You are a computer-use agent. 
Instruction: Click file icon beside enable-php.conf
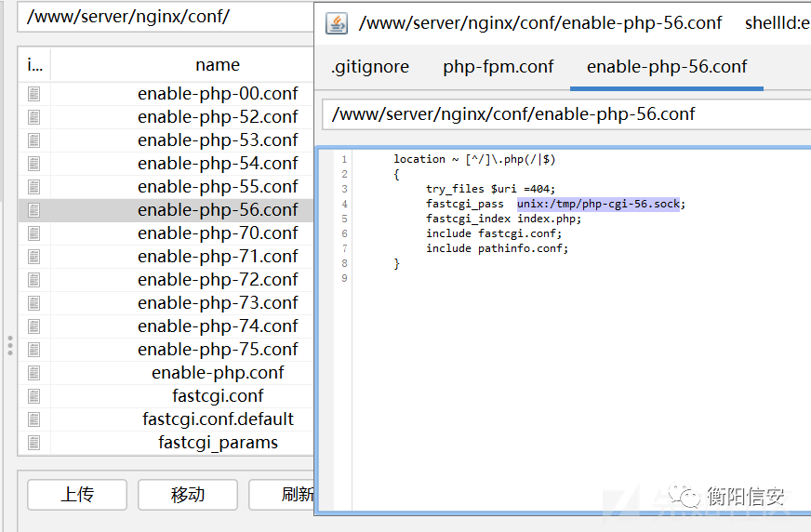pyautogui.click(x=33, y=373)
